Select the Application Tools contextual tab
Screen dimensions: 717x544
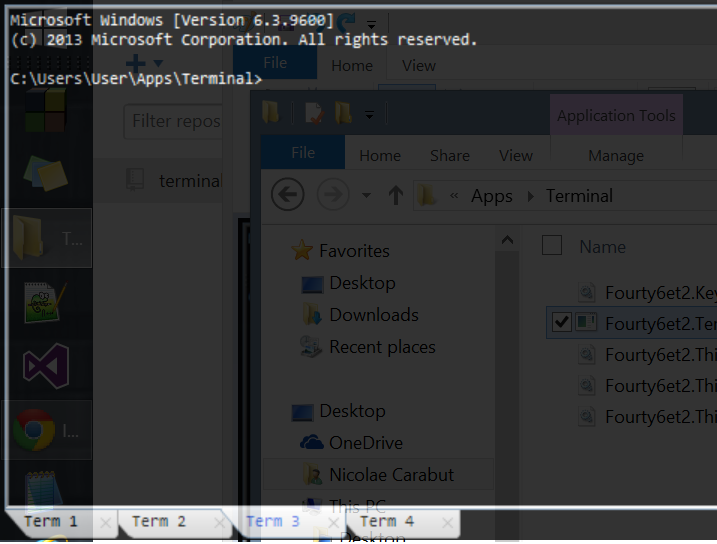[x=616, y=116]
